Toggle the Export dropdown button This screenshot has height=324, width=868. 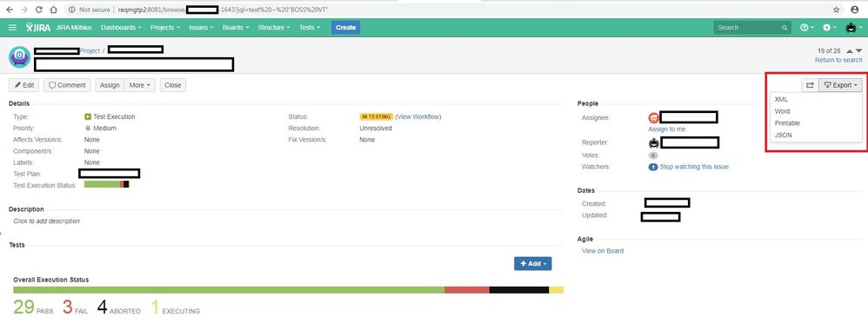(x=840, y=85)
